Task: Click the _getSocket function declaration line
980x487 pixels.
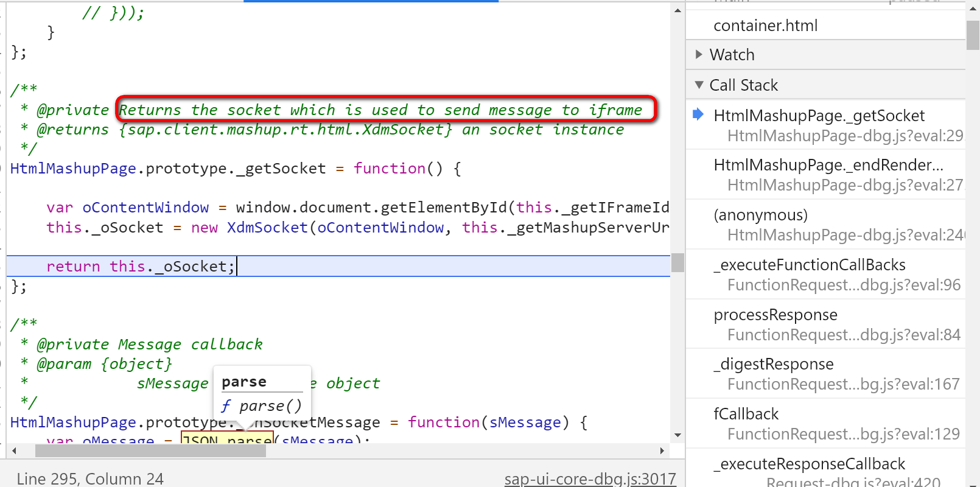Action: point(236,169)
